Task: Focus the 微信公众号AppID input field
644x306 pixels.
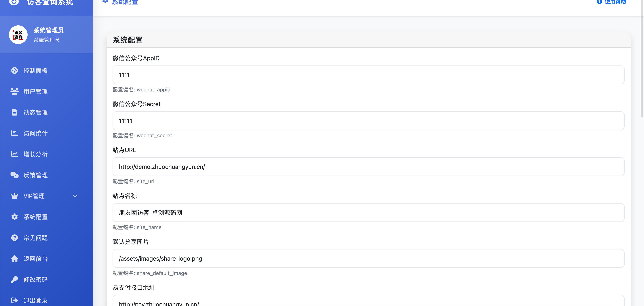Action: click(368, 75)
